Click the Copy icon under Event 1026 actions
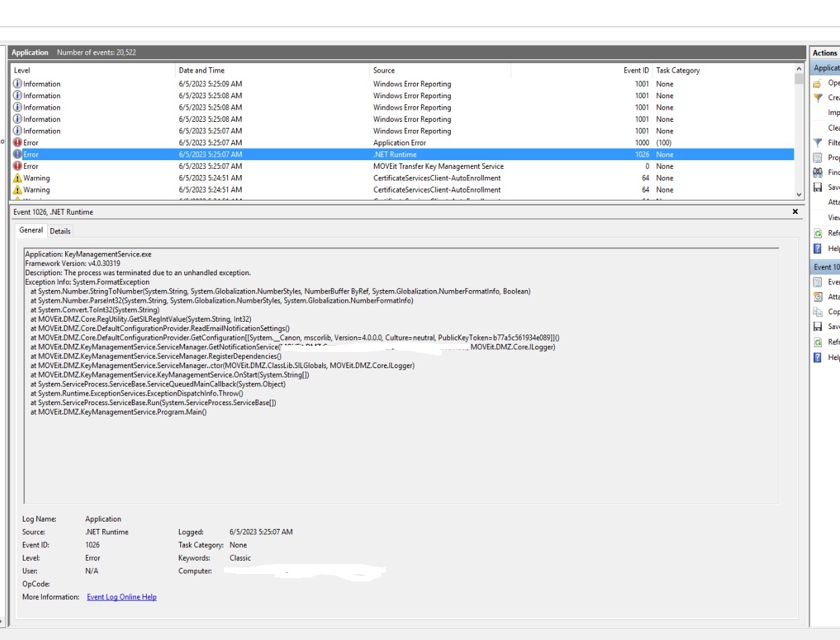 coord(817,312)
